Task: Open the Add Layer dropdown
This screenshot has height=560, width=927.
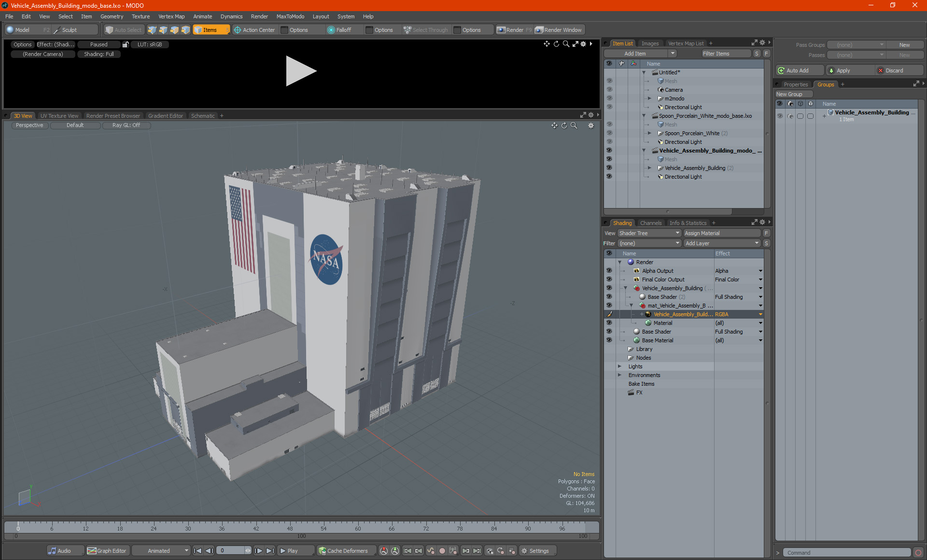Action: [721, 243]
